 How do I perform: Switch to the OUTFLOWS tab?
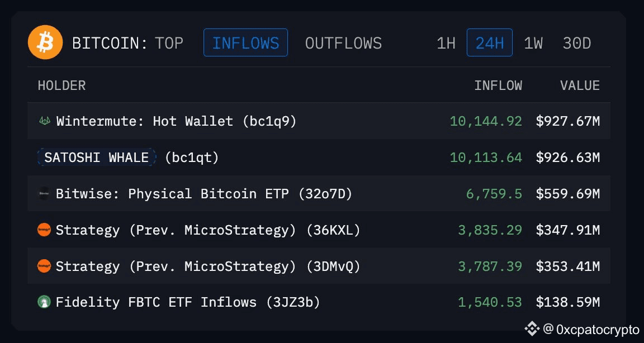(343, 42)
